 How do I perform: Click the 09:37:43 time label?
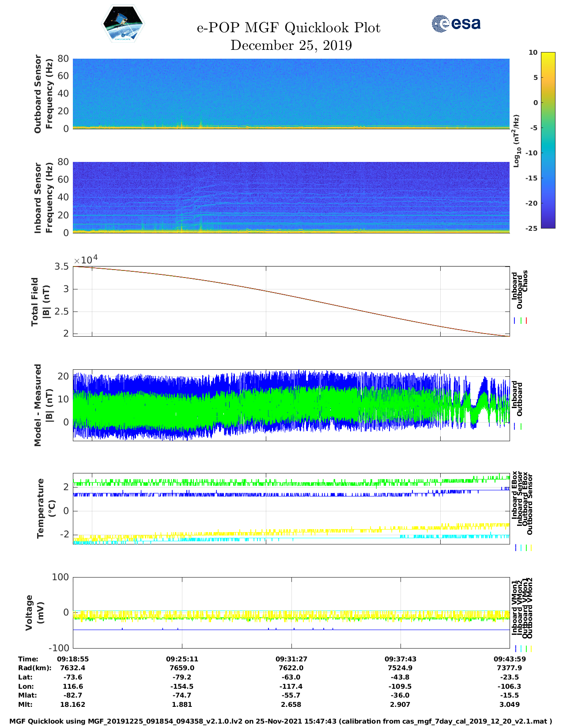401,659
